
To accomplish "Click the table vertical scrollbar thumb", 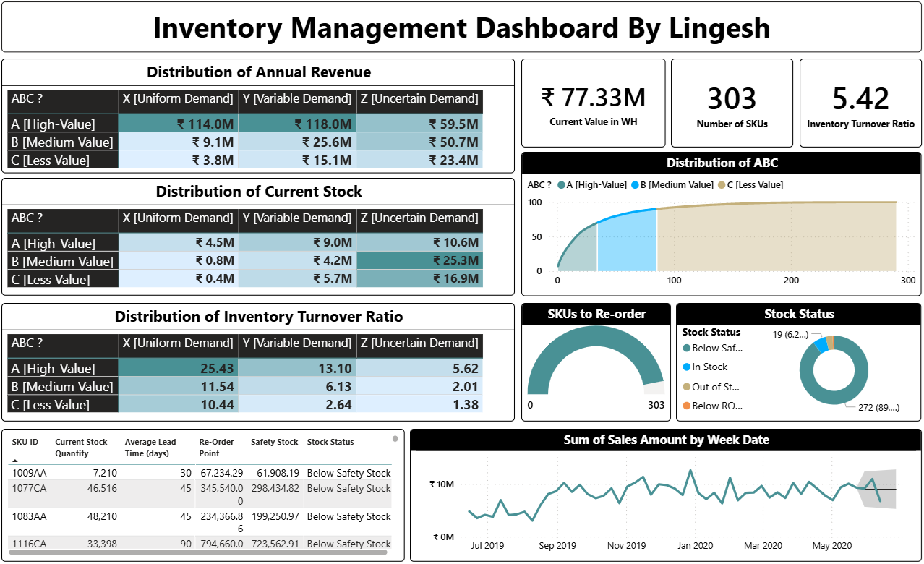I will pyautogui.click(x=395, y=438).
